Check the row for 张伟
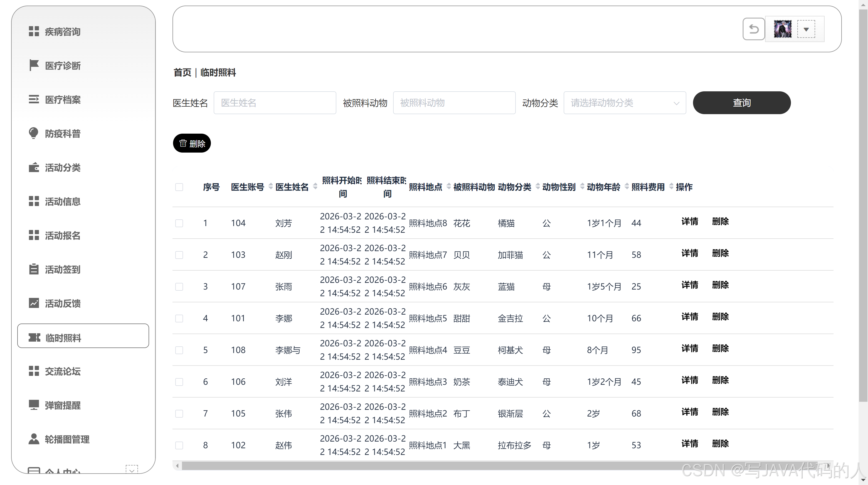Viewport: 868px width, 485px height. click(x=179, y=413)
